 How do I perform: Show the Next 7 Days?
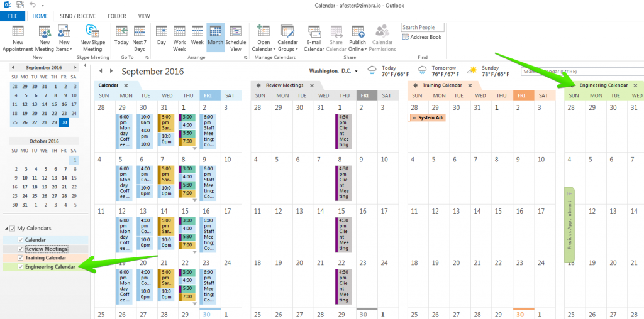(140, 38)
